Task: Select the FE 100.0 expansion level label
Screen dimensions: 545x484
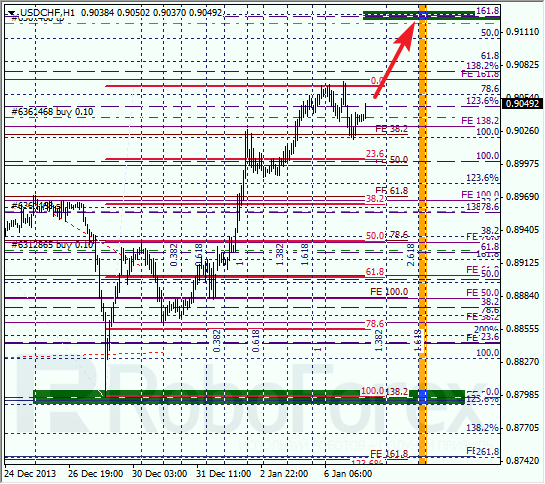Action: [x=389, y=292]
